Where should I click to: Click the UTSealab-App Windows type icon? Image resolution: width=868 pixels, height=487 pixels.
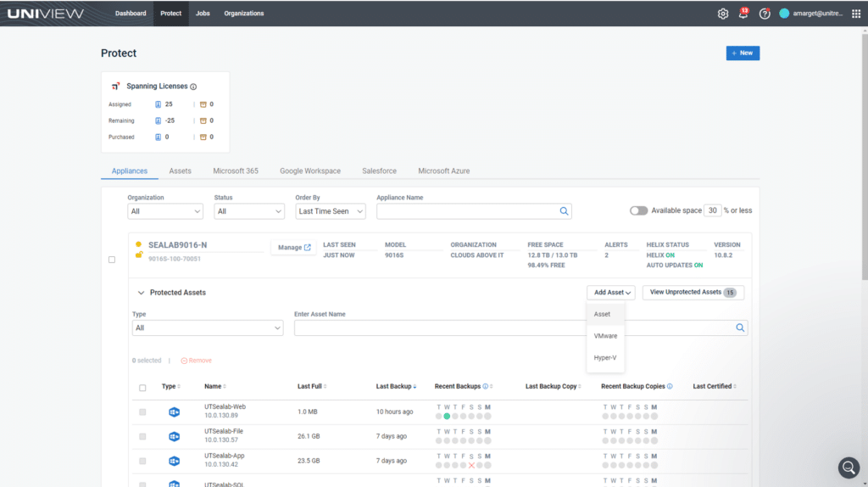[174, 461]
